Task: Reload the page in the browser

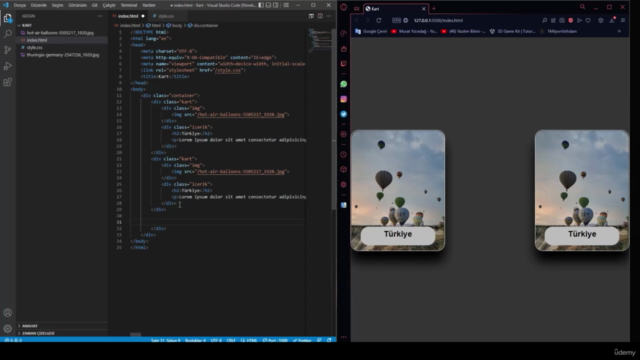Action: [379, 20]
